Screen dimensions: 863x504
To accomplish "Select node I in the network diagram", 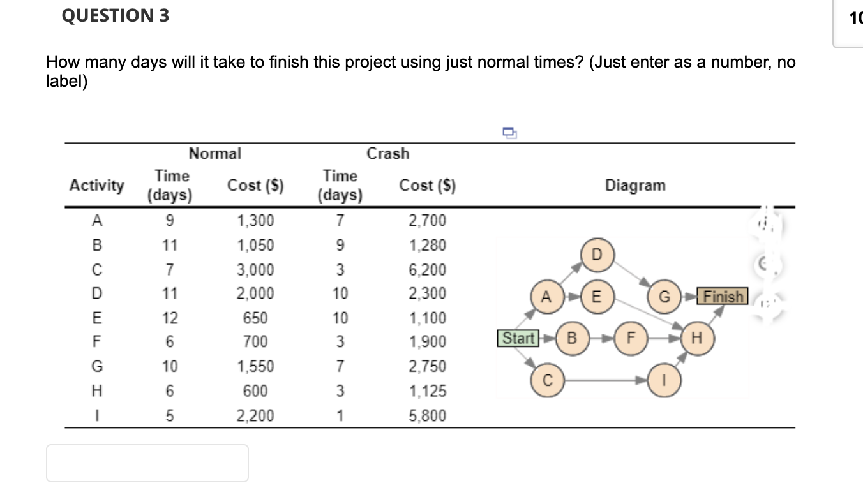I will click(x=664, y=380).
